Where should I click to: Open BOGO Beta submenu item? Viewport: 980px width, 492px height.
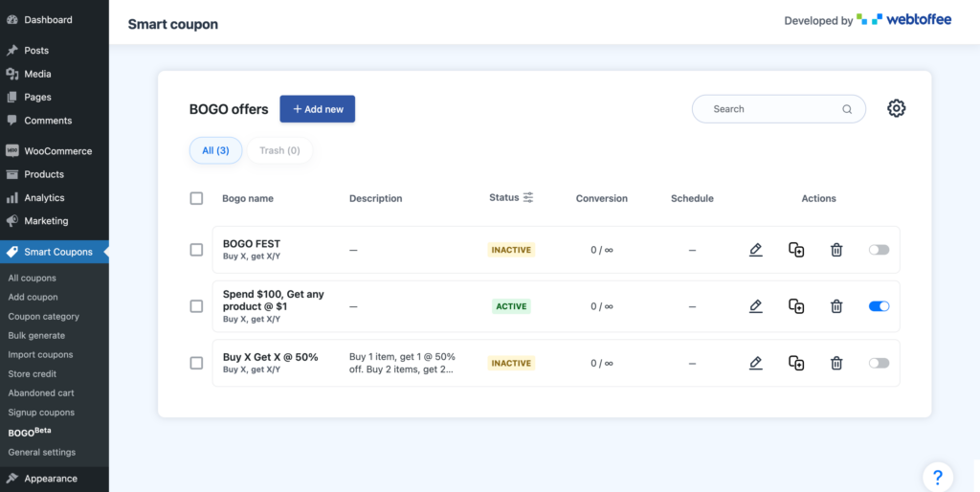30,432
